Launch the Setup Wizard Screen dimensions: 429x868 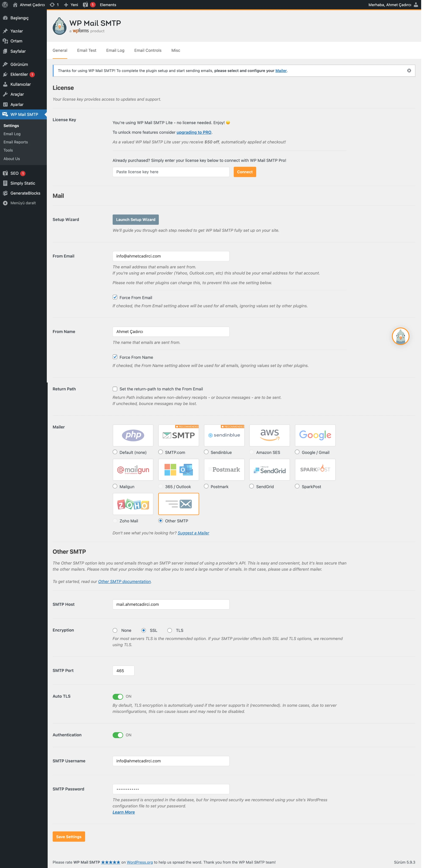point(135,219)
